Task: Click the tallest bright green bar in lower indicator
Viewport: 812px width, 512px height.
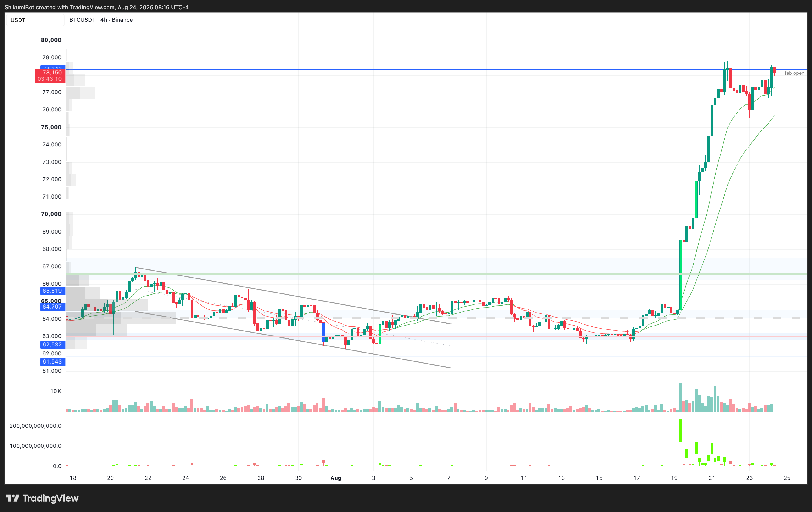Action: [681, 430]
